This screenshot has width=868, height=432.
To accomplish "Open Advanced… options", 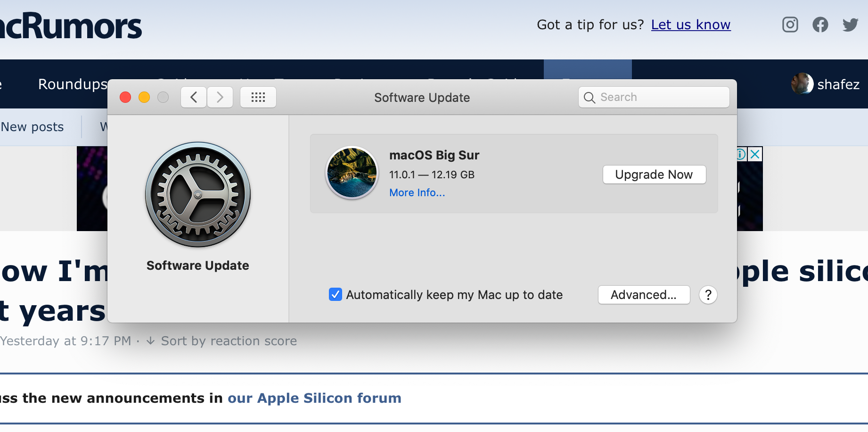I will coord(644,295).
